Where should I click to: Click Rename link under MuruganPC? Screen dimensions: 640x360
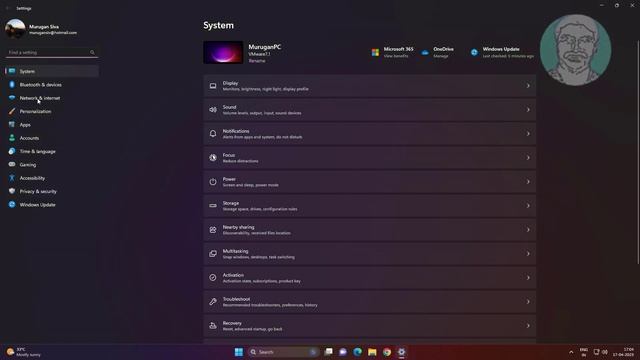point(257,61)
